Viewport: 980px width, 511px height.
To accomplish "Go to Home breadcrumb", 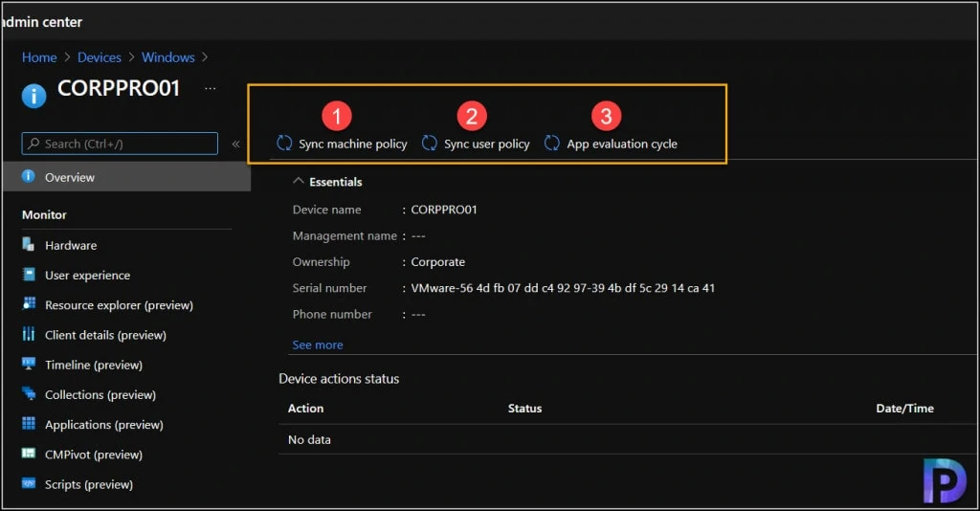I will (x=39, y=57).
